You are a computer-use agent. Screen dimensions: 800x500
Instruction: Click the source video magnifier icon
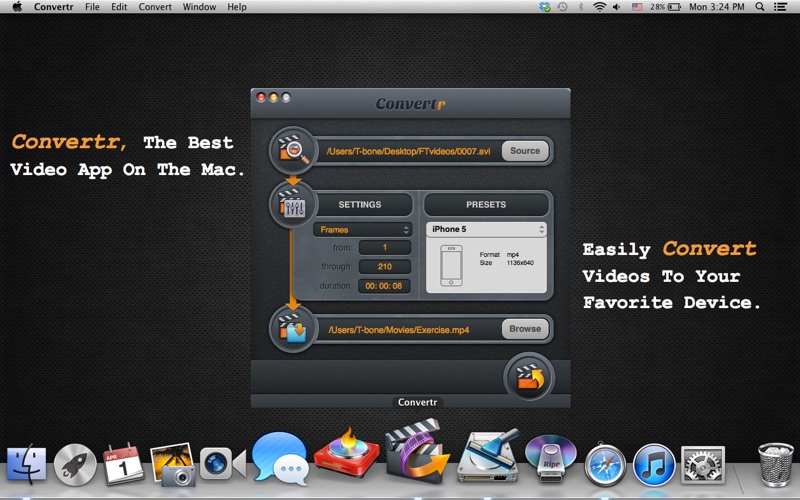pos(293,151)
